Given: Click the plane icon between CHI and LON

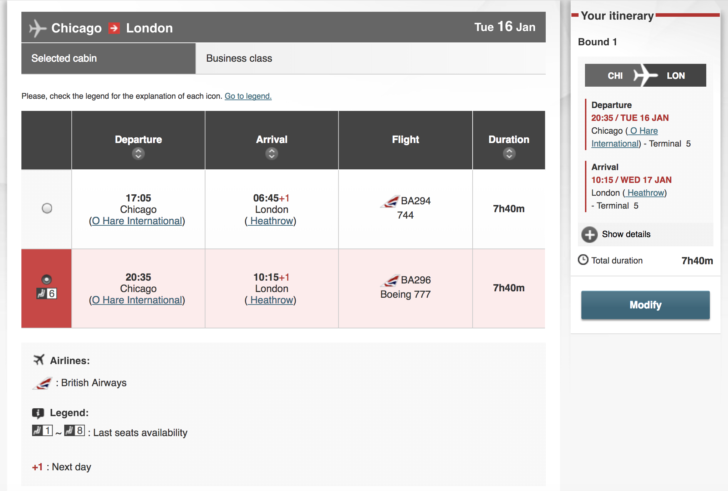Looking at the screenshot, I should tap(645, 76).
